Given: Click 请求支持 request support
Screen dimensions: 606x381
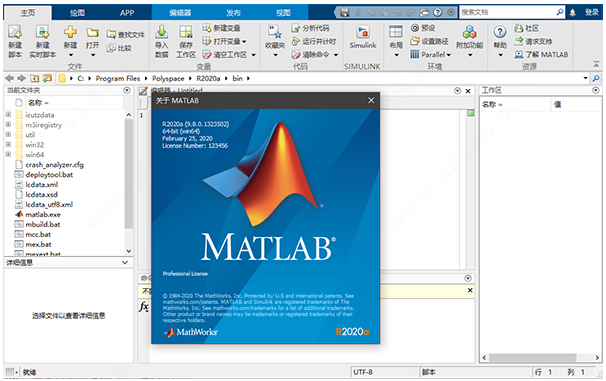Looking at the screenshot, I should pyautogui.click(x=533, y=41).
